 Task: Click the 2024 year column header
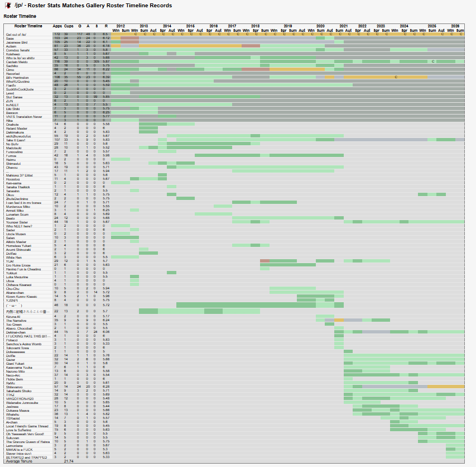404,26
